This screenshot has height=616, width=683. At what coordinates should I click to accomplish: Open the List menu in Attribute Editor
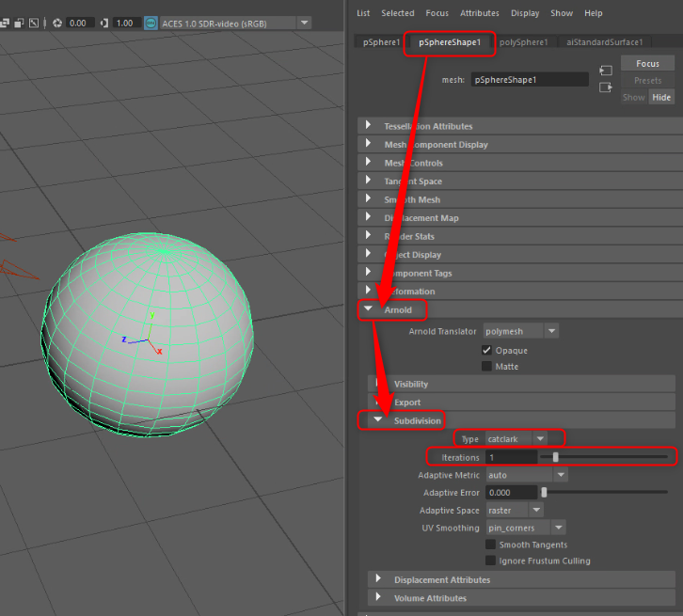(363, 13)
